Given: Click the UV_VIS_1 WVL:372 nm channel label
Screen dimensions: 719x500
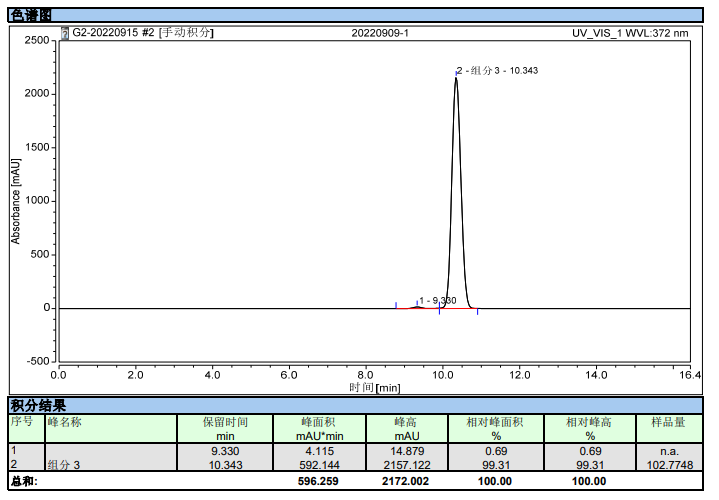Looking at the screenshot, I should (x=630, y=33).
